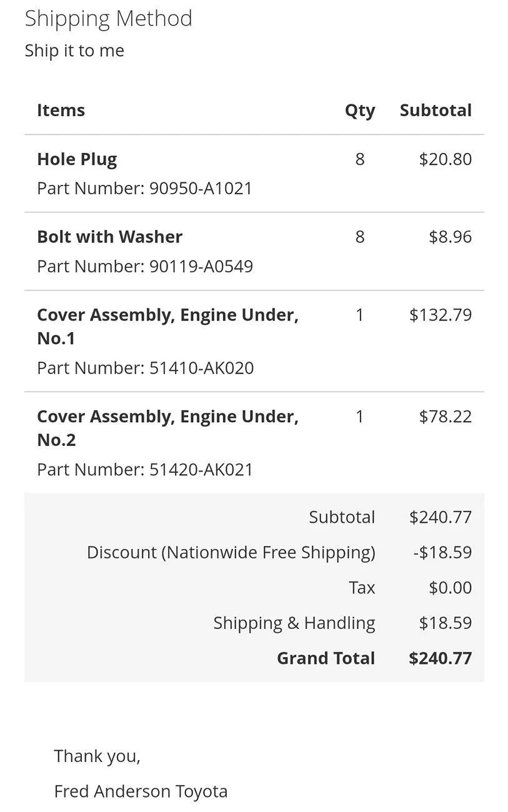Select the 'Ship it to me' text

[74, 51]
